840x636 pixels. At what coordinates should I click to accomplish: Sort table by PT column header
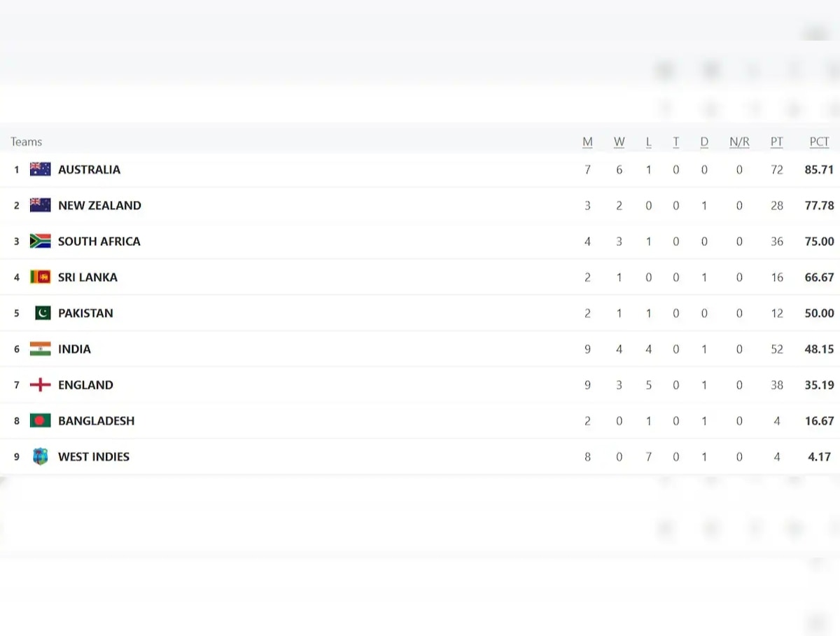coord(776,141)
